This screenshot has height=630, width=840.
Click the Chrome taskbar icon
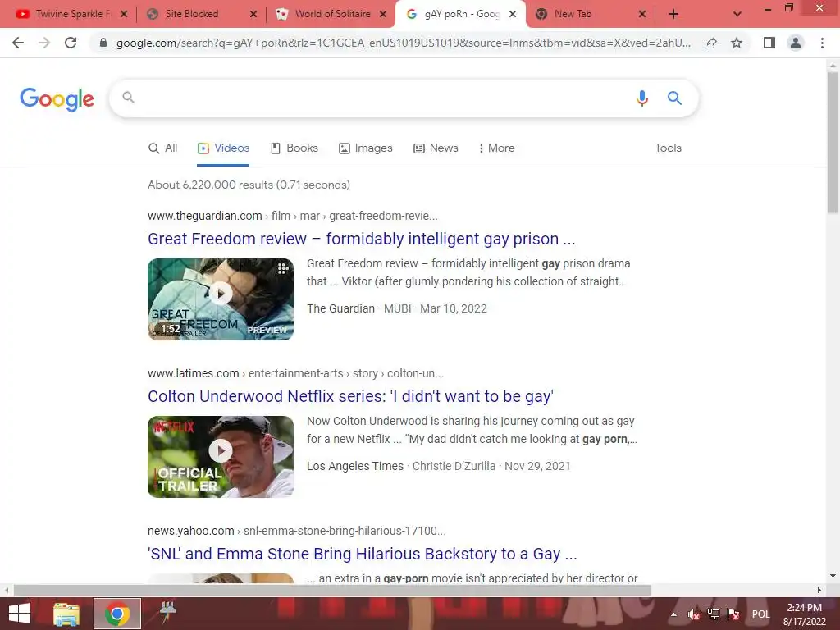click(x=117, y=614)
